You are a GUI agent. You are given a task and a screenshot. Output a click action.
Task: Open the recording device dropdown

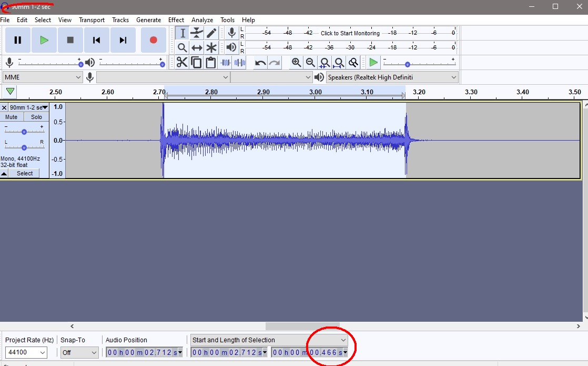(x=163, y=77)
